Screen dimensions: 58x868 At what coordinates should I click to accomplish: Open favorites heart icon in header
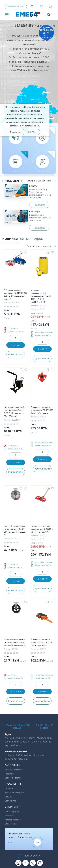pyautogui.click(x=41, y=6)
